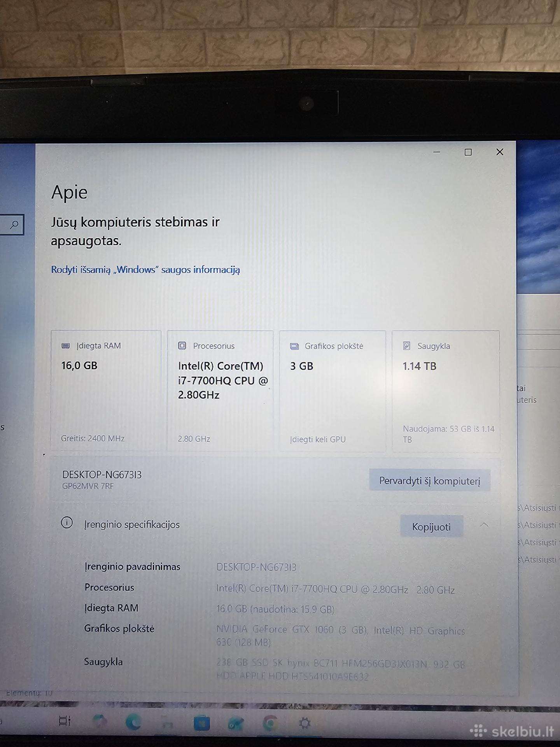Click Kopijuoti to copy device specifications

(432, 527)
